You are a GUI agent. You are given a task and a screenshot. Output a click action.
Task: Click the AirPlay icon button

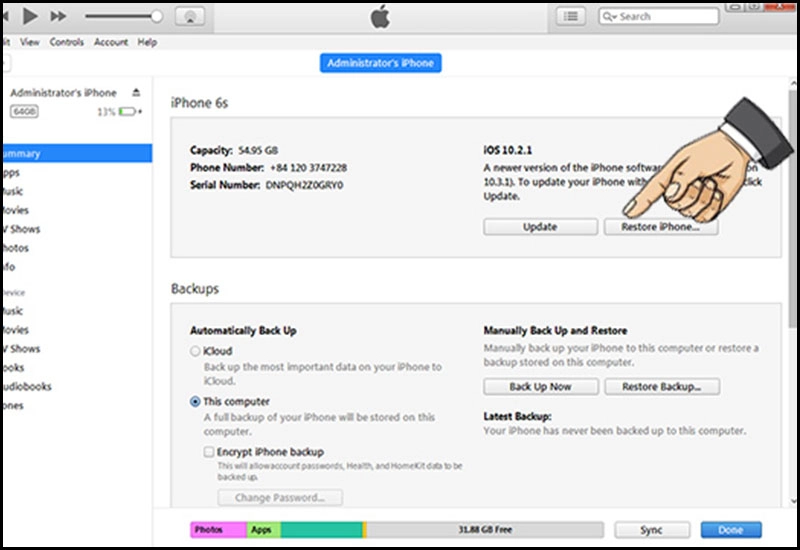(190, 16)
